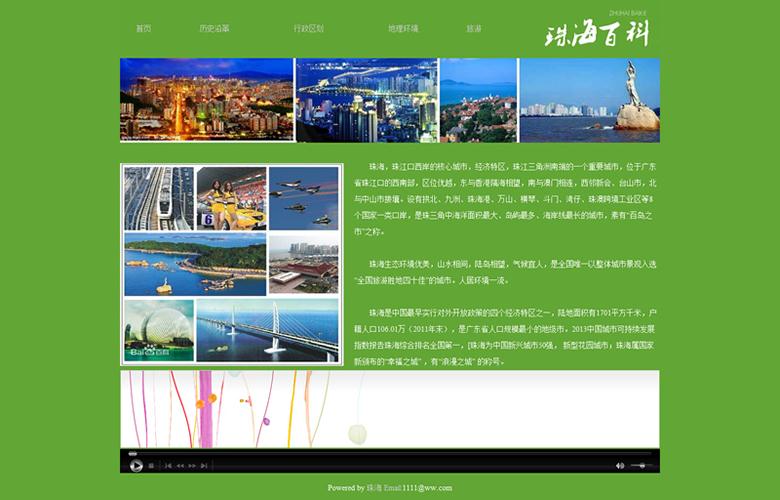Select the 地理环境 navigation item

403,29
